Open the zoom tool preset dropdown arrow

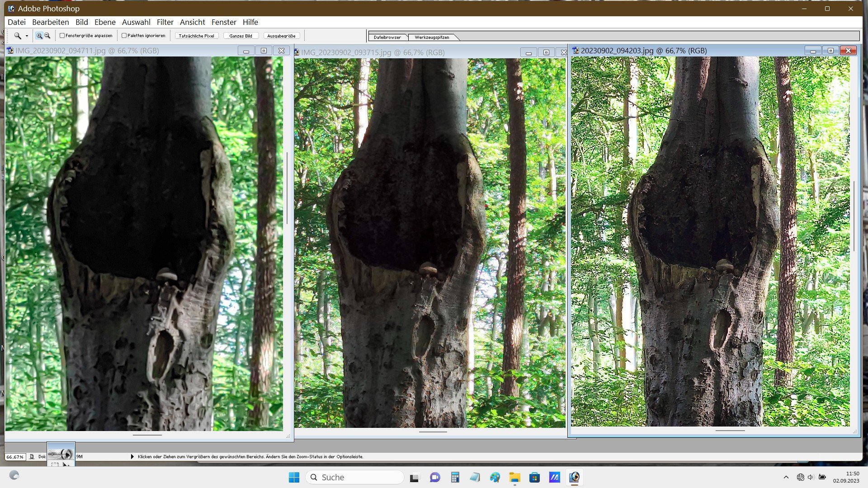point(27,36)
